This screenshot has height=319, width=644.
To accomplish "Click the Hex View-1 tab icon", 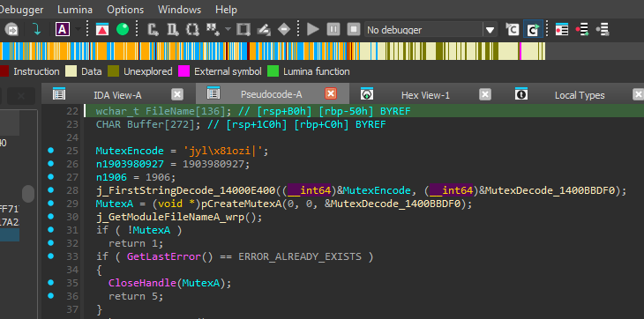I will point(367,94).
